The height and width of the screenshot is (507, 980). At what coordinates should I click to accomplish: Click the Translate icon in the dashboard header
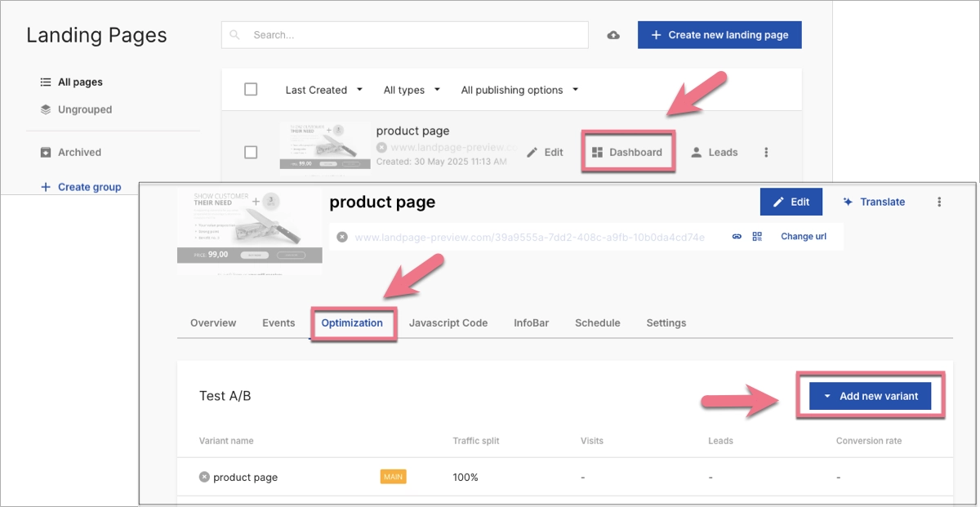(849, 202)
